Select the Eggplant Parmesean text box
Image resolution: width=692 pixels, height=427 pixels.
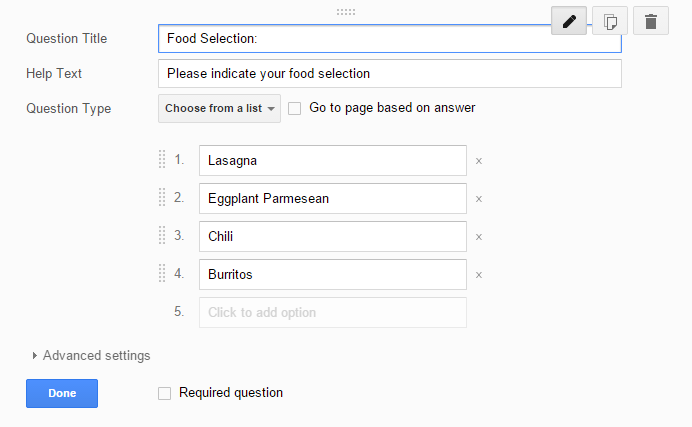click(333, 199)
